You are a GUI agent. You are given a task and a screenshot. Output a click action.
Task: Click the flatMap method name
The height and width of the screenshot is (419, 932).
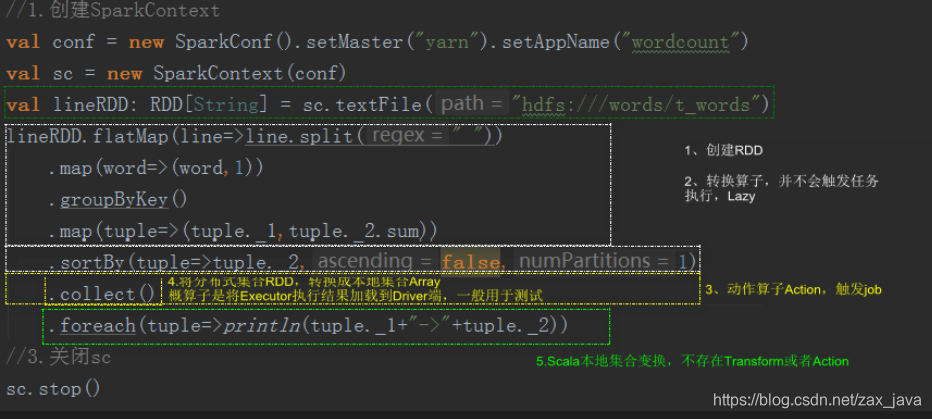tap(130, 137)
